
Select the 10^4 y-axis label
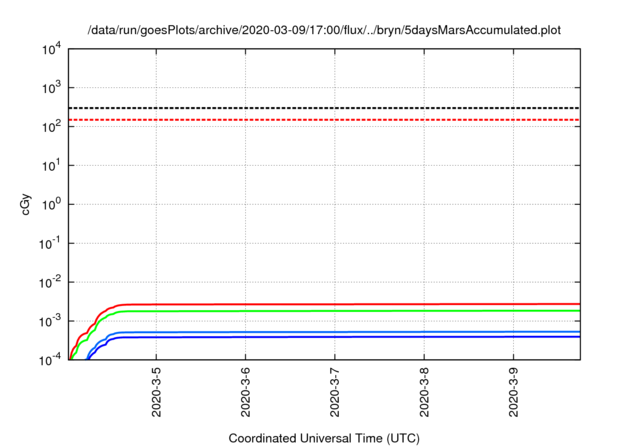click(52, 50)
